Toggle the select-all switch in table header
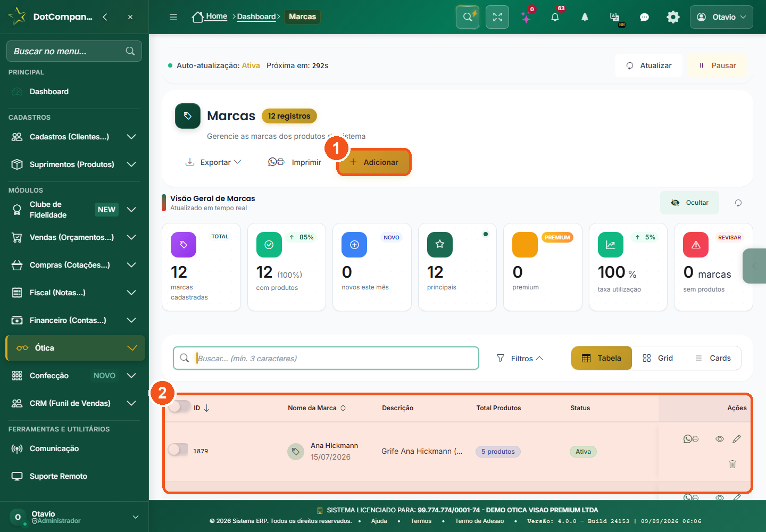 [179, 407]
